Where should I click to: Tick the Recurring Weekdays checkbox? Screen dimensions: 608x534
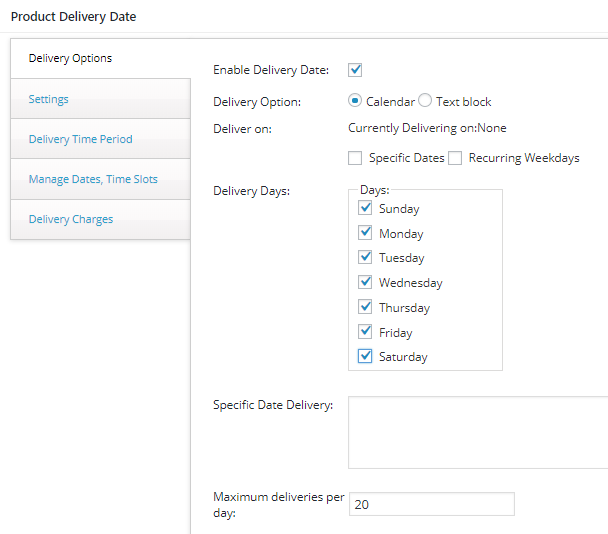click(455, 158)
